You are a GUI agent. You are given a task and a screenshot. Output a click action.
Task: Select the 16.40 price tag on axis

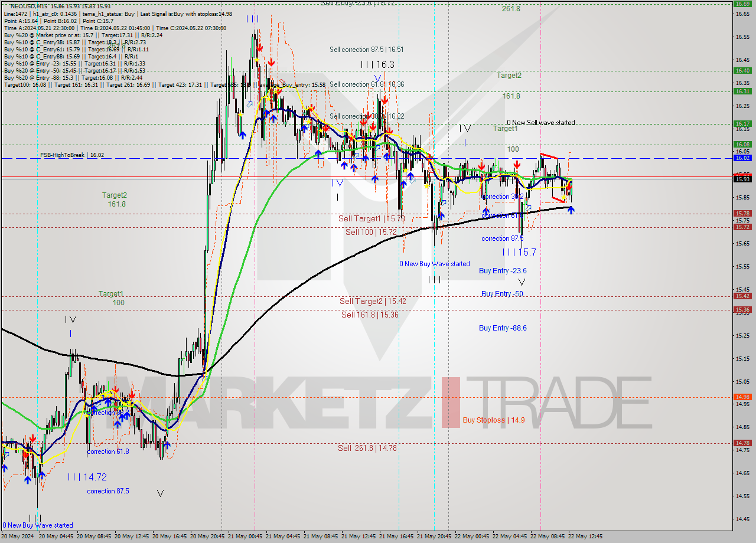[742, 70]
